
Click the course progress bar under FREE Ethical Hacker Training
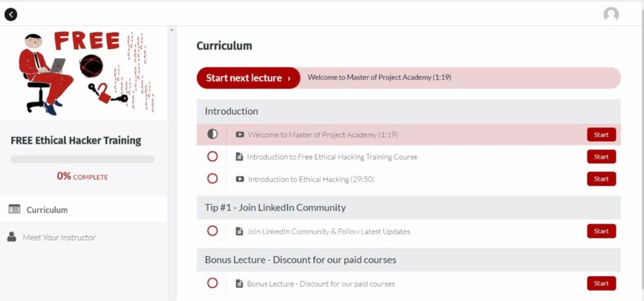(82, 159)
